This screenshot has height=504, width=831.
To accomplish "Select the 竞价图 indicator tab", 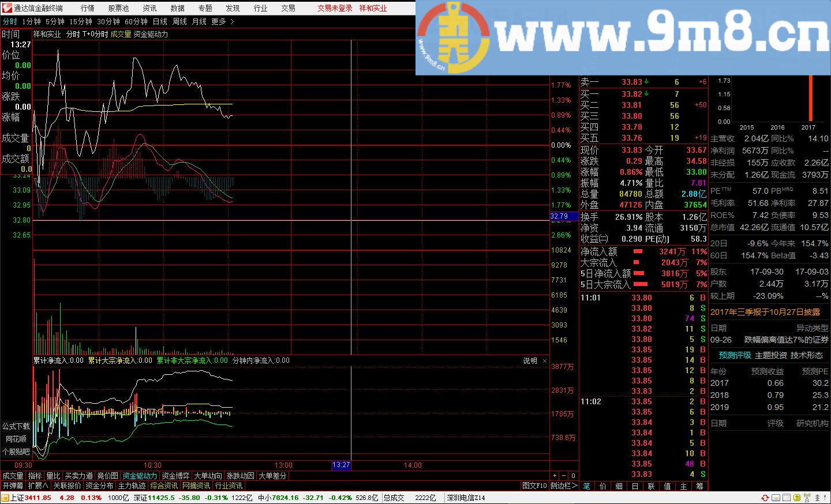I will 108,476.
